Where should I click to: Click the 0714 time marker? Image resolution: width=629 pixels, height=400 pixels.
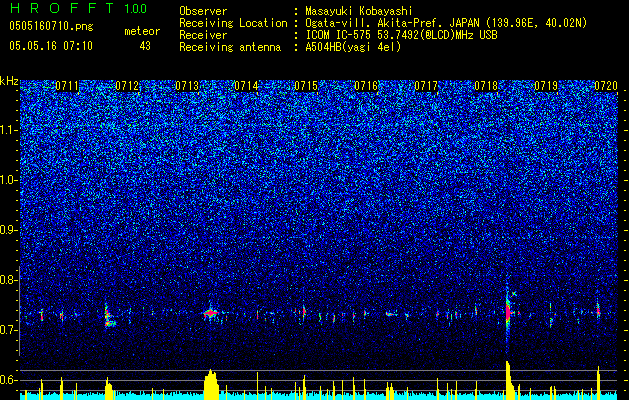246,86
